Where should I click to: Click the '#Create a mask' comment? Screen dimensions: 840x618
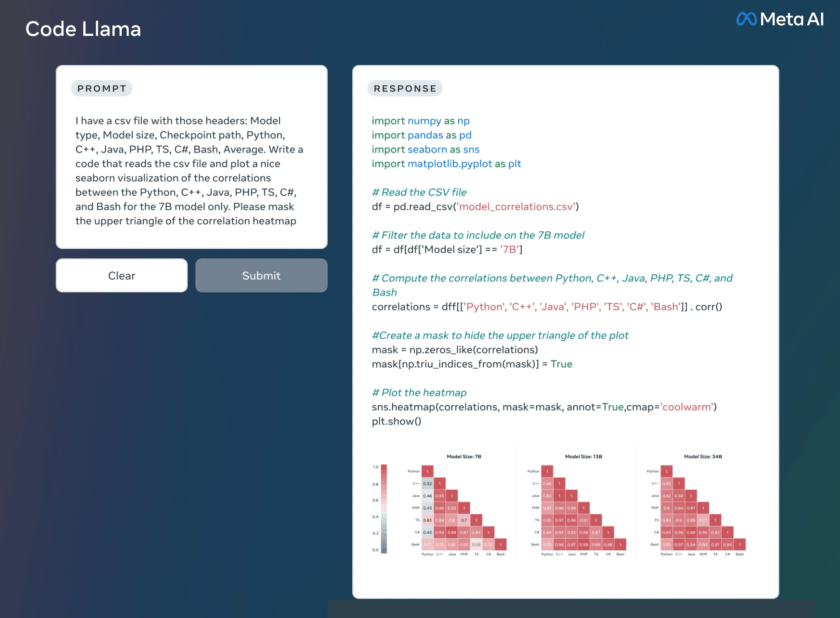[500, 335]
